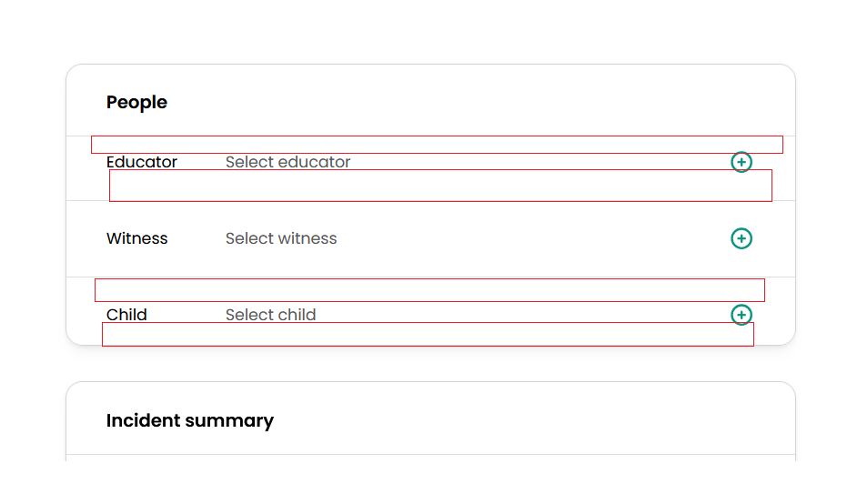
Task: Add another witness with the green plus
Action: pyautogui.click(x=741, y=238)
